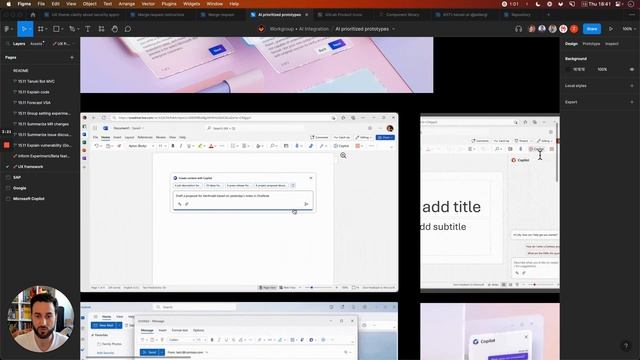The image size is (640, 360).
Task: Toggle Do Not Disturb moon icon
Action: (538, 4)
